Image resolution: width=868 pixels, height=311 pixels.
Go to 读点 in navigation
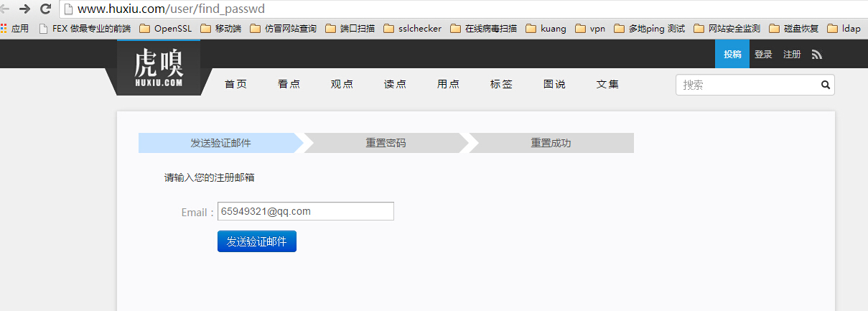[x=395, y=84]
